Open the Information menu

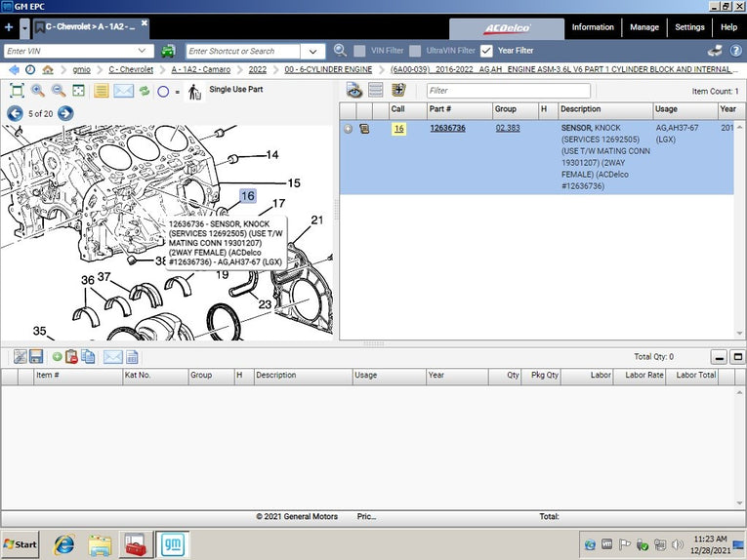tap(593, 27)
